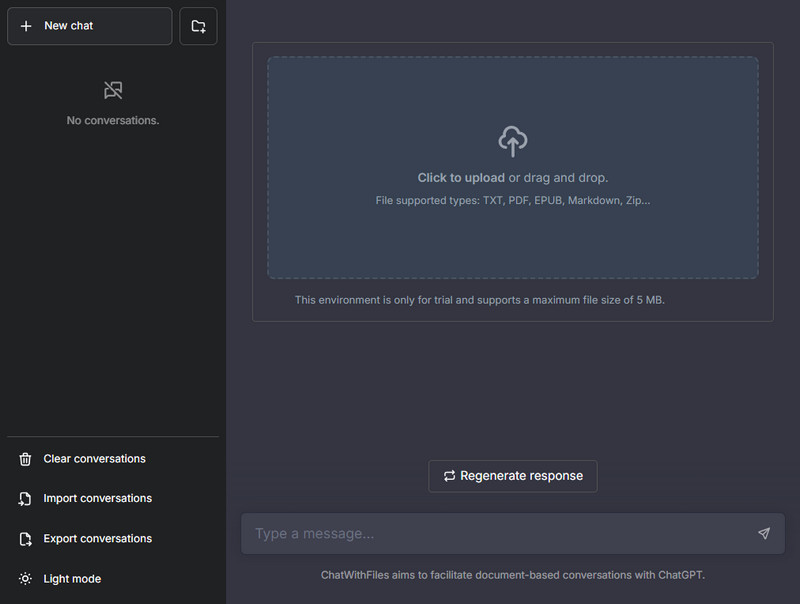Click the ChatWithFiles footer description text
Viewport: 800px width, 604px height.
coord(513,575)
